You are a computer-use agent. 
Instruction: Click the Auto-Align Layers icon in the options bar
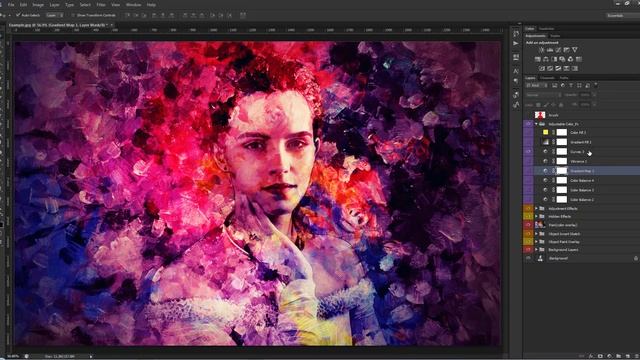coord(243,15)
